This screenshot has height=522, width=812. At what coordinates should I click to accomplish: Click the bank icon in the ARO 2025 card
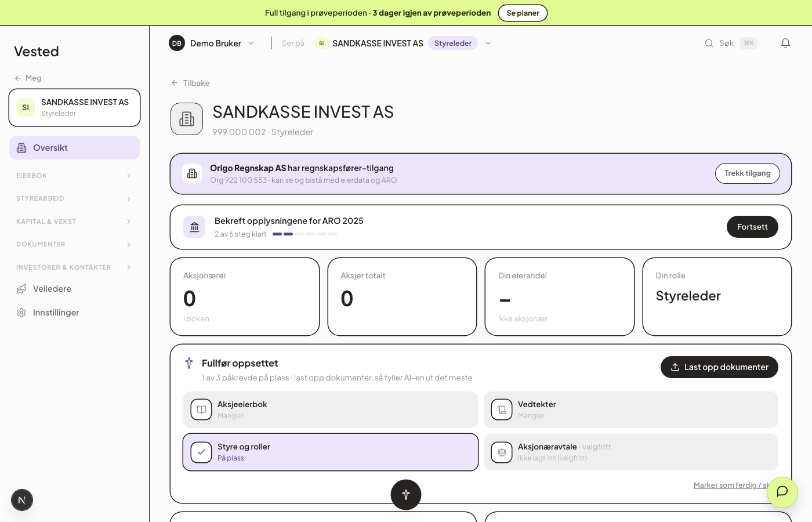[194, 227]
